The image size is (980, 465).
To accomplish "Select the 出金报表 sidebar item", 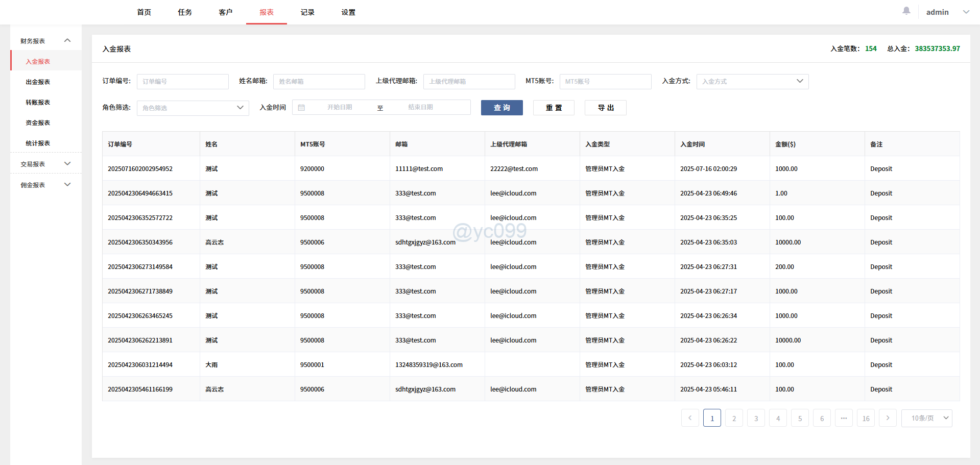I will 38,81.
